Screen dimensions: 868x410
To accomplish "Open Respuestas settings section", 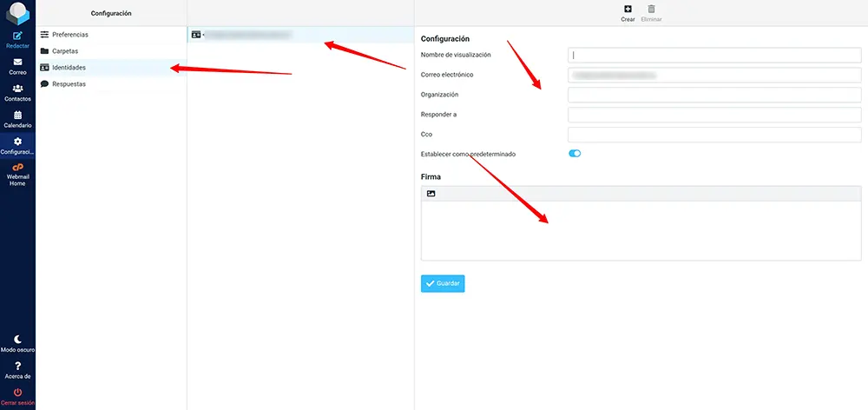I will [x=69, y=84].
